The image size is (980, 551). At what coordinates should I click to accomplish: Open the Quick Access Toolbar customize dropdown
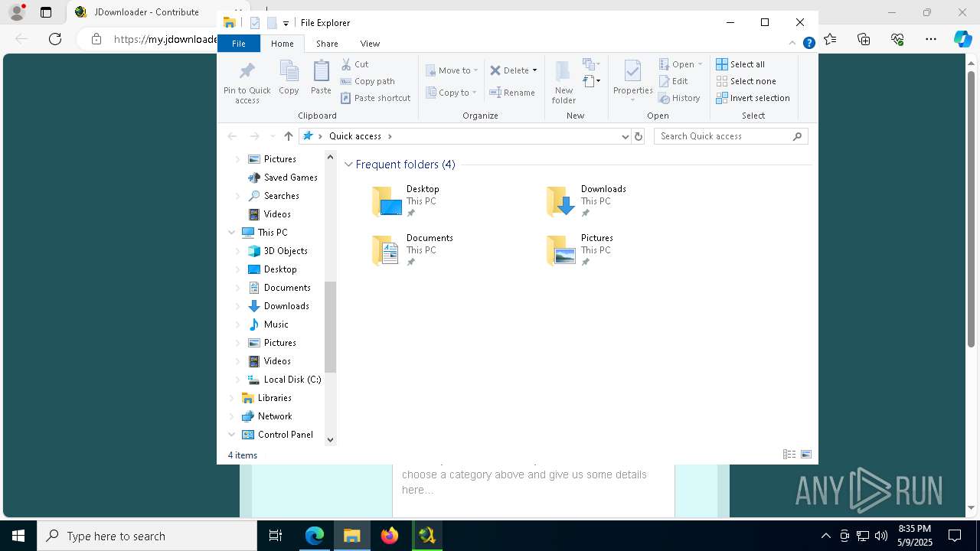[x=286, y=23]
